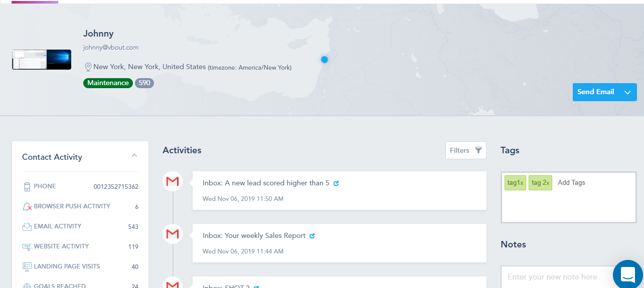Click the landing page visits count 40
Viewport: 644px width, 288px height.
point(135,267)
